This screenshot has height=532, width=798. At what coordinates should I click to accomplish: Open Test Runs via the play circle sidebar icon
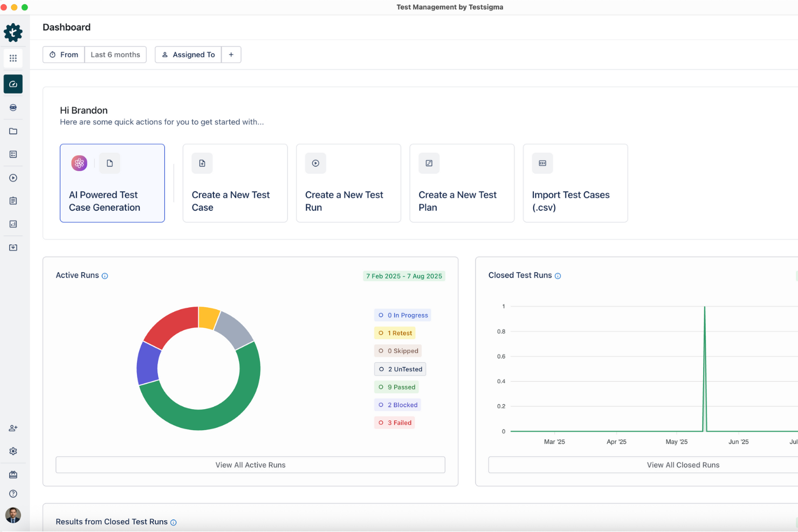click(x=13, y=177)
